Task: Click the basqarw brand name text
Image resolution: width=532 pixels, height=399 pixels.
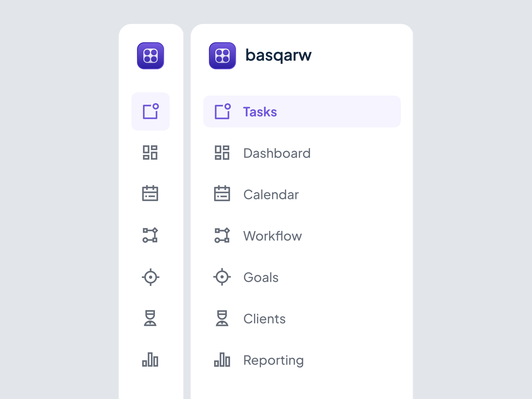Action: 278,55
